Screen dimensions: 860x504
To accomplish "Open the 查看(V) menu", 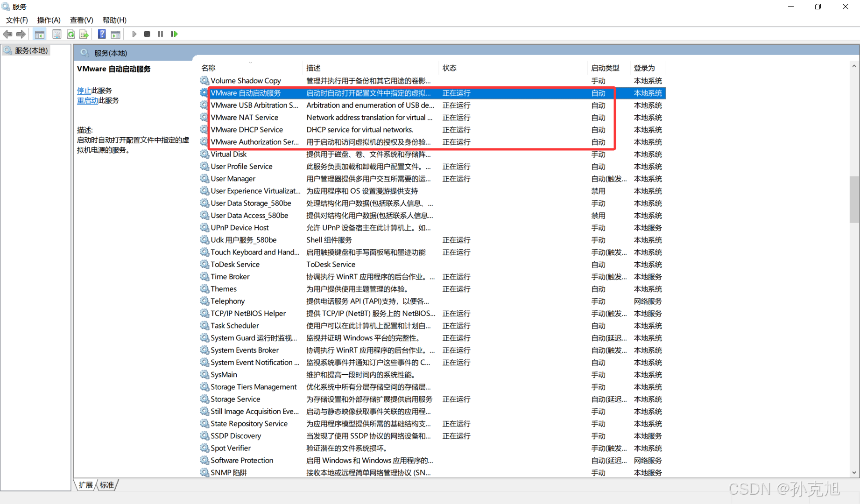I will [82, 20].
